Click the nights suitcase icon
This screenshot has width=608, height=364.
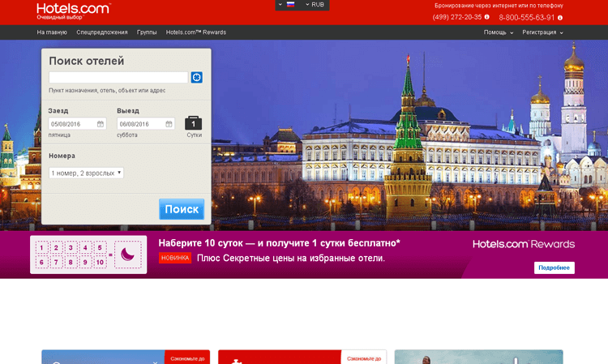193,123
